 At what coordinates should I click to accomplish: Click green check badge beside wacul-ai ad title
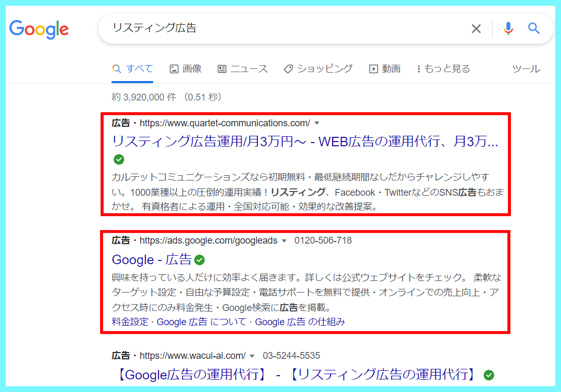click(489, 375)
